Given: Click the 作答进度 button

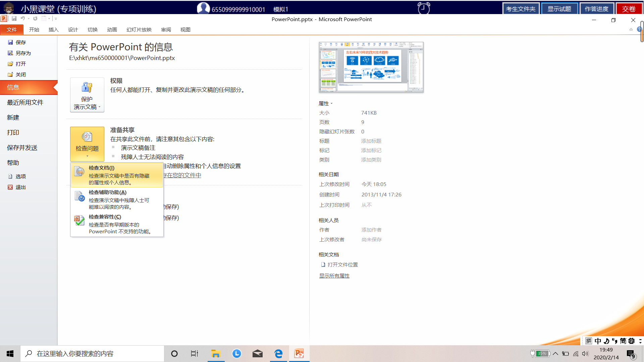Looking at the screenshot, I should [596, 9].
